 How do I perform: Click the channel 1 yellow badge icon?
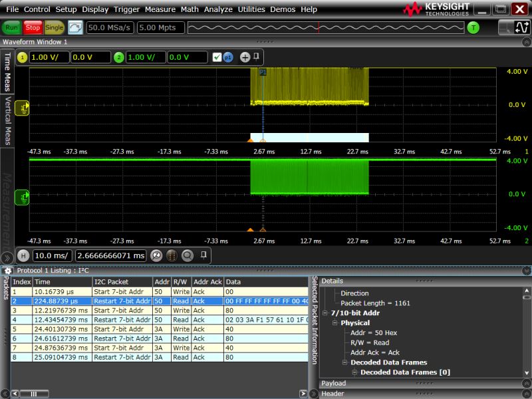pyautogui.click(x=22, y=57)
